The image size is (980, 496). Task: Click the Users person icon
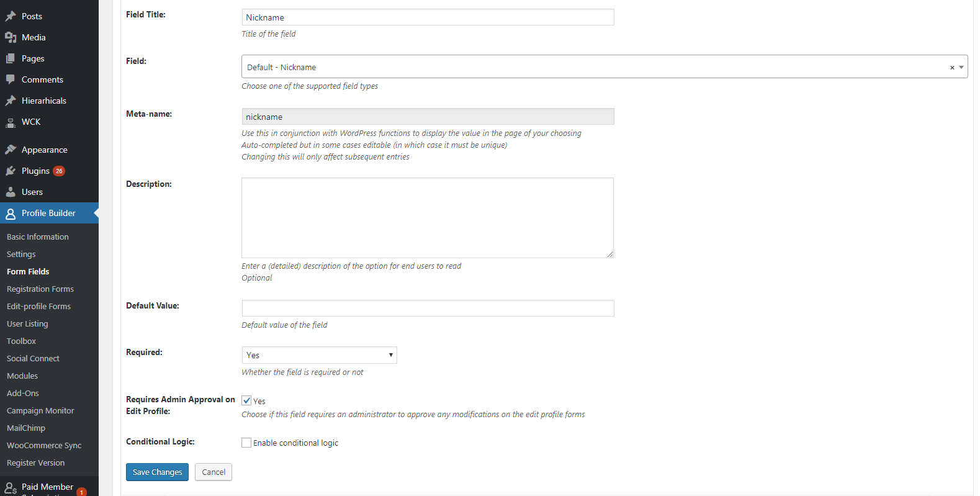coord(11,192)
